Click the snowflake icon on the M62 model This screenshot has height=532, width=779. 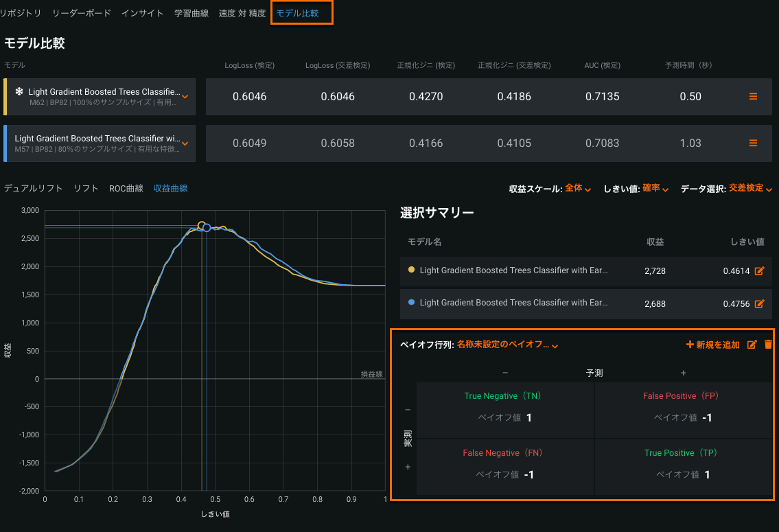click(x=19, y=91)
